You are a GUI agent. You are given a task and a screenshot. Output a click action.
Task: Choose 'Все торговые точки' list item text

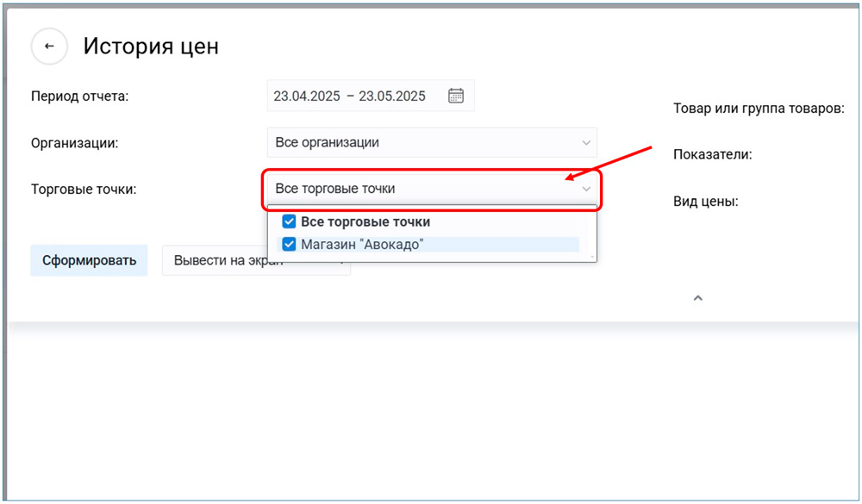(365, 222)
